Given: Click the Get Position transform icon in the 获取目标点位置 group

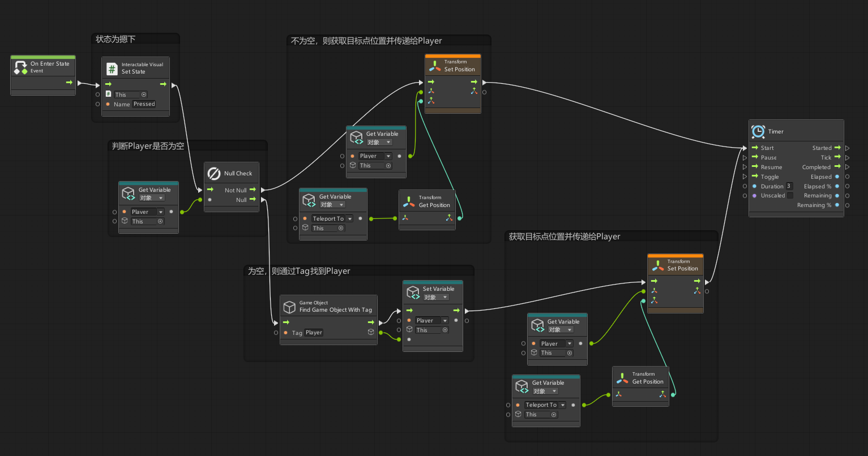Looking at the screenshot, I should [x=622, y=378].
